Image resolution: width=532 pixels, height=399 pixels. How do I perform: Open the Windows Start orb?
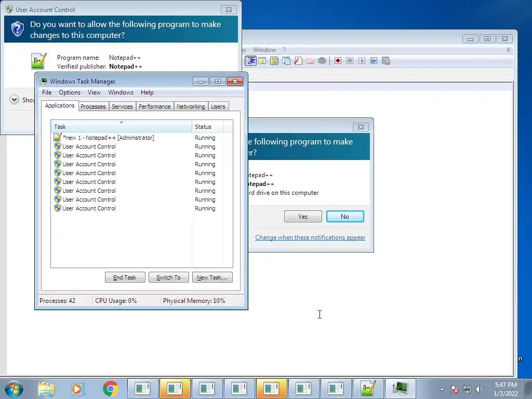(14, 389)
